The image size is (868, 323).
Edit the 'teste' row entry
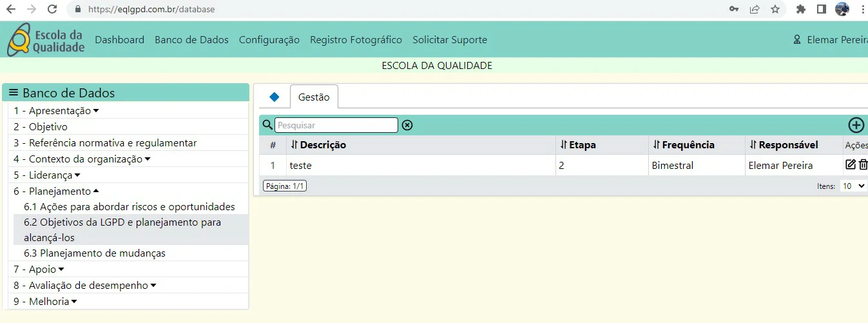[x=851, y=165]
